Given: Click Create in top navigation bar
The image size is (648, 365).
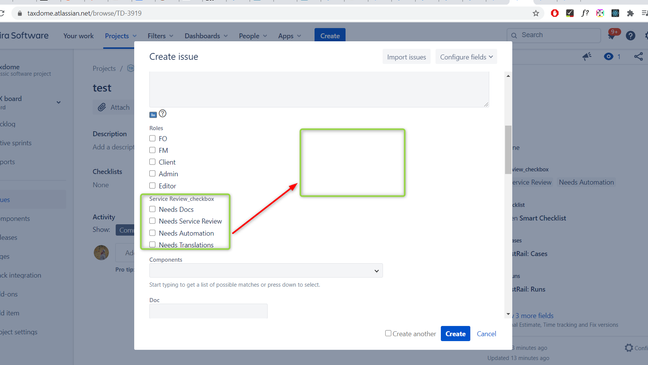Looking at the screenshot, I should click(330, 36).
